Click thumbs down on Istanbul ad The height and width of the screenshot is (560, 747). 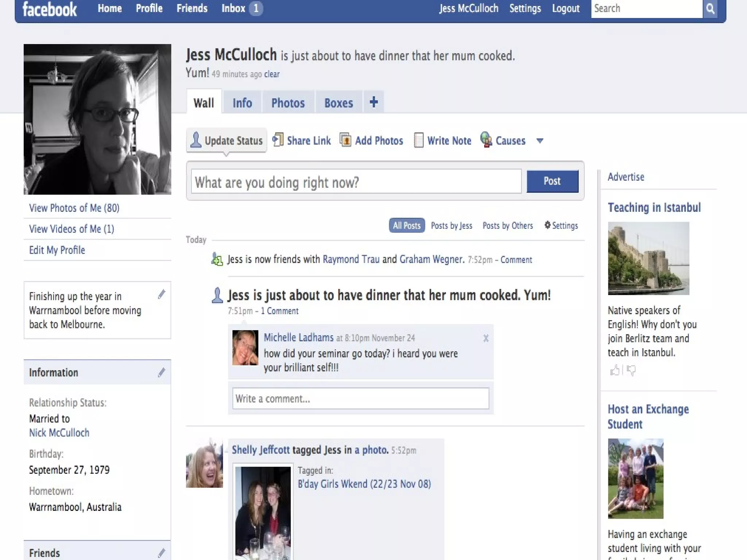631,371
